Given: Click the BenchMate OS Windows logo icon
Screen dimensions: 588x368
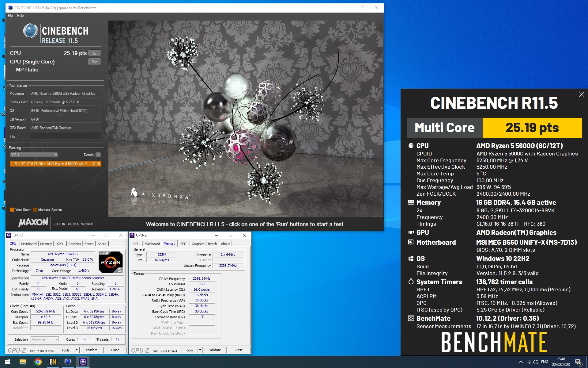Looking at the screenshot, I should [x=411, y=259].
